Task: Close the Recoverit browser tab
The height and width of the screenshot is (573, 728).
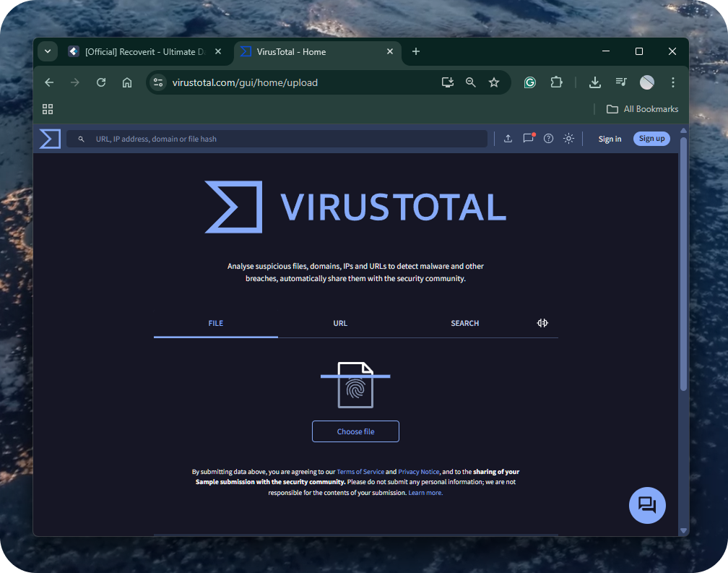Action: (218, 51)
